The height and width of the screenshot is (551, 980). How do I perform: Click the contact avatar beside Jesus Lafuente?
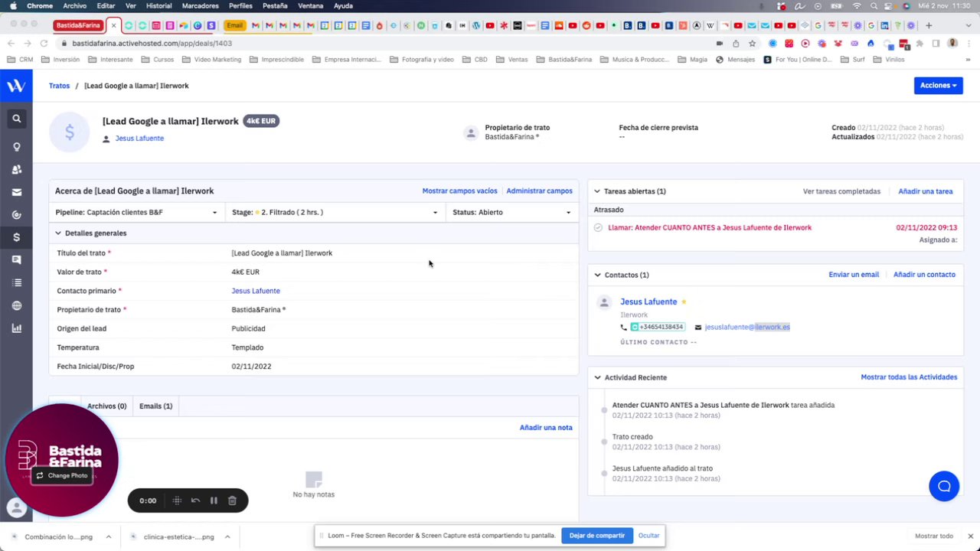[x=604, y=302]
